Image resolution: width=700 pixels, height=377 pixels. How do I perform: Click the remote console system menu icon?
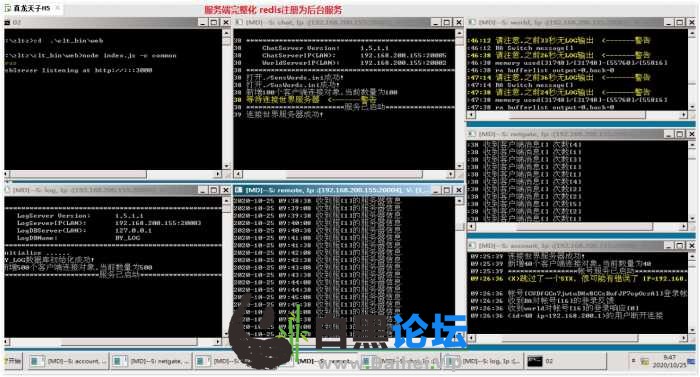pyautogui.click(x=239, y=190)
